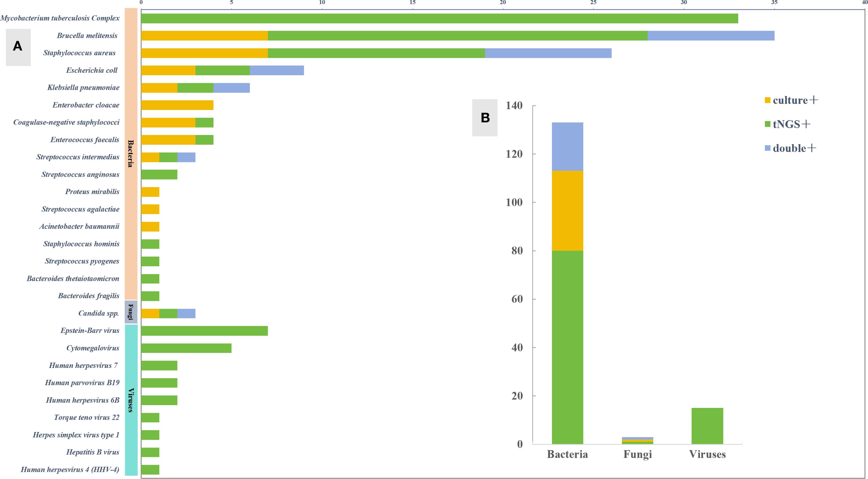
Task: Select the 'Streptococcus agalactiae' label
Action: click(80, 209)
